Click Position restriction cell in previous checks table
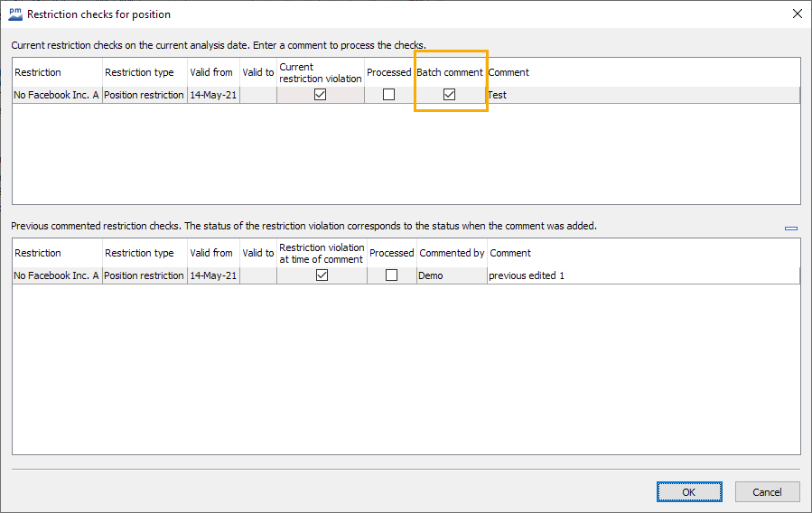Viewport: 812px width, 513px height. [x=144, y=275]
